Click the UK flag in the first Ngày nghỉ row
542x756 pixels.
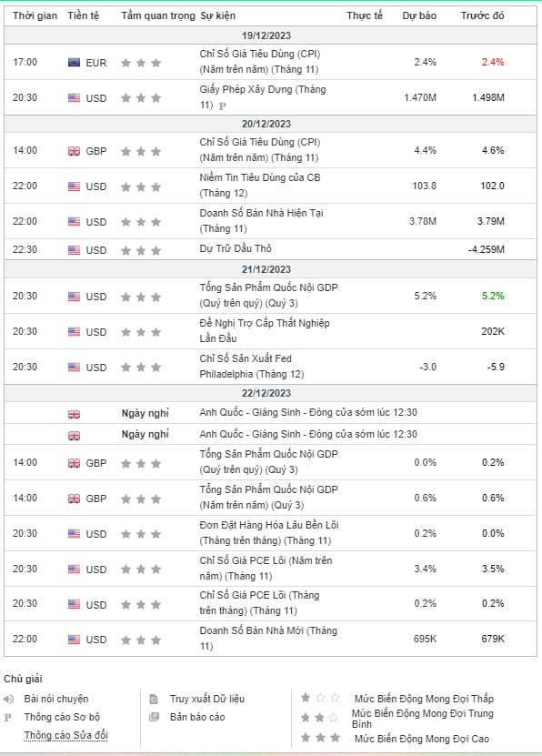click(x=74, y=414)
